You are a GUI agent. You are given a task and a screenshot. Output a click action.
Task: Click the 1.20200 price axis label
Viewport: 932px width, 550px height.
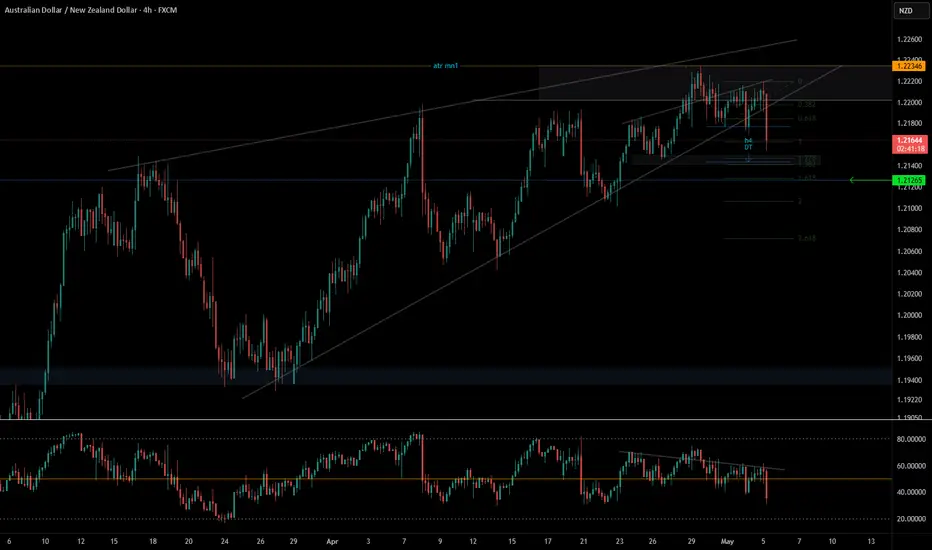[909, 294]
